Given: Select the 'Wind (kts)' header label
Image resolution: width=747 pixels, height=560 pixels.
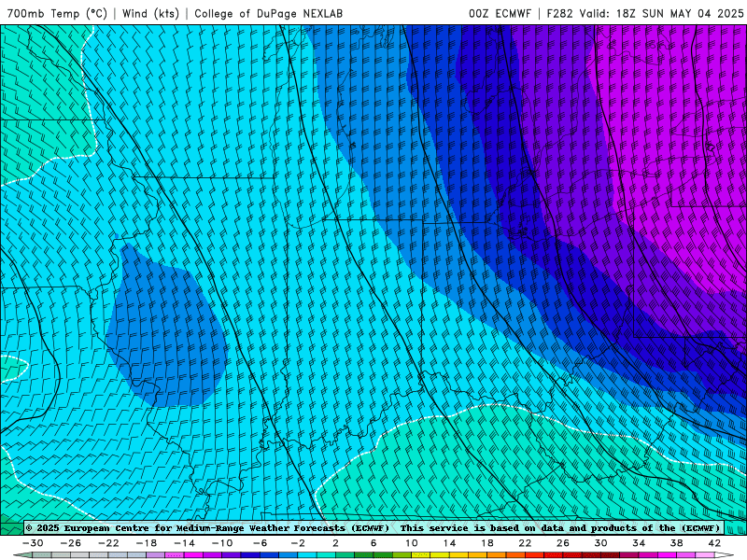Looking at the screenshot, I should click(x=150, y=13).
